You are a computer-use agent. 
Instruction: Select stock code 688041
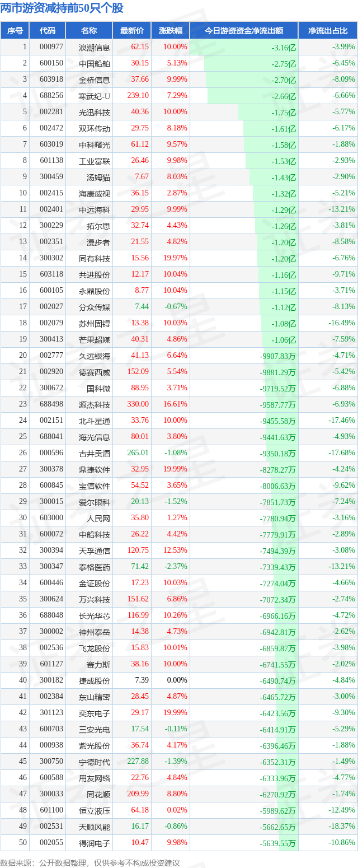click(51, 437)
